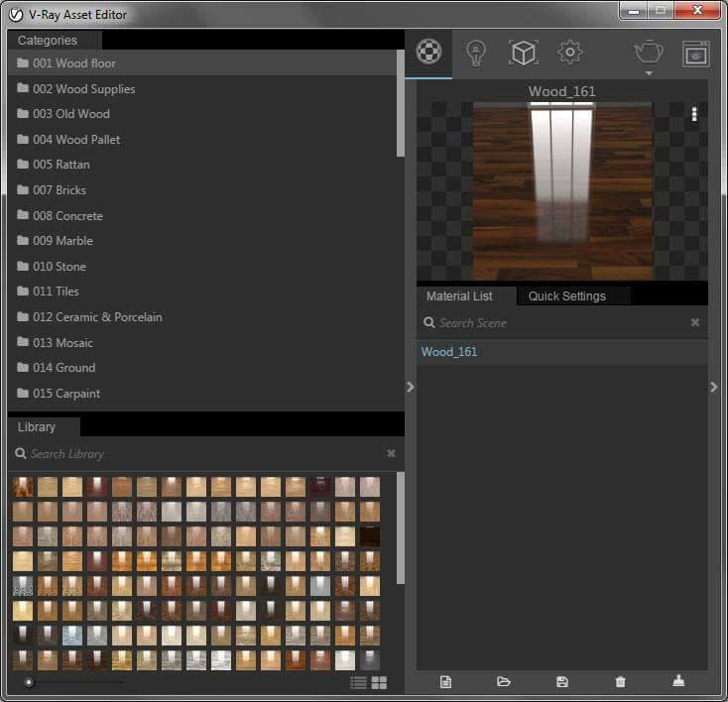This screenshot has width=728, height=702.
Task: Open the Settings gear icon
Action: tap(569, 52)
